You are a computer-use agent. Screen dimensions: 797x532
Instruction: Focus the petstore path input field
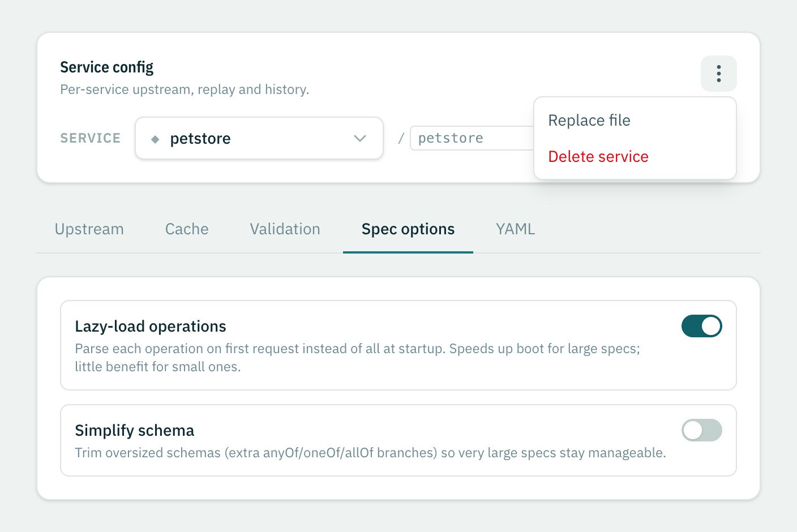pyautogui.click(x=472, y=138)
